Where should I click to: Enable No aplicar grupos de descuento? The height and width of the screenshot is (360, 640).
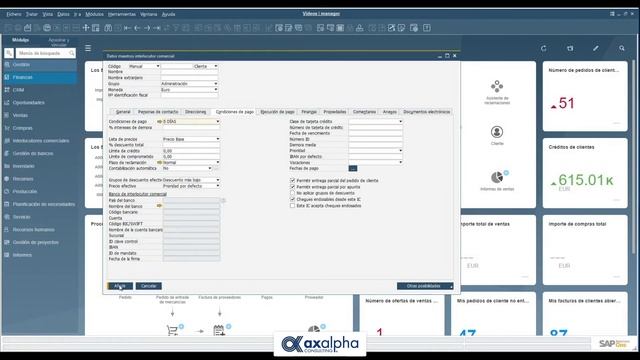(292, 193)
